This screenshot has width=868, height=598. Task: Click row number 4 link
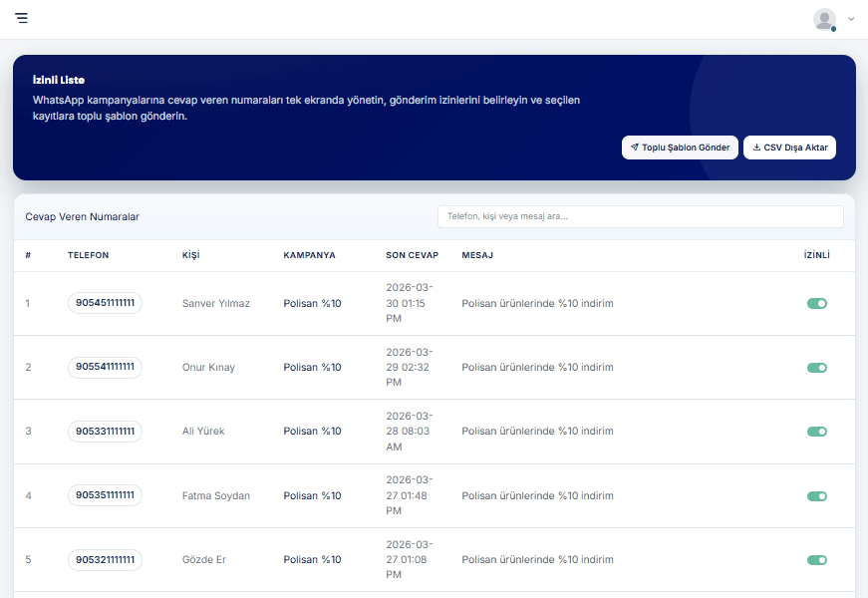click(x=28, y=495)
